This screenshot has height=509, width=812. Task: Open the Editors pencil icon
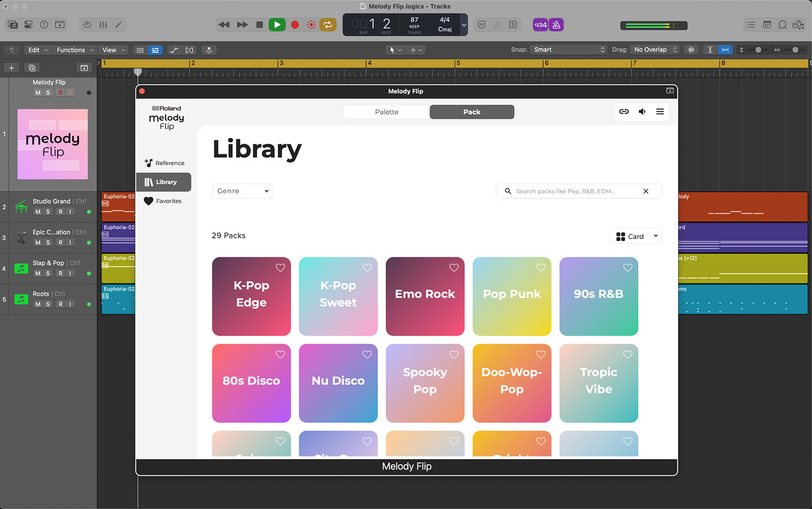(119, 25)
